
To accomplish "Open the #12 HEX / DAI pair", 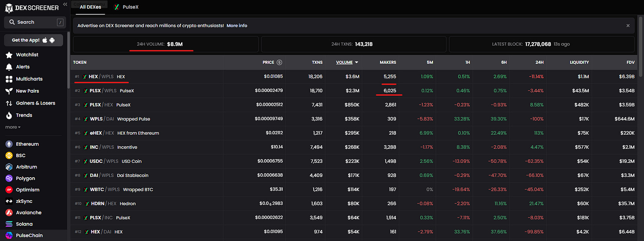I will [354, 232].
